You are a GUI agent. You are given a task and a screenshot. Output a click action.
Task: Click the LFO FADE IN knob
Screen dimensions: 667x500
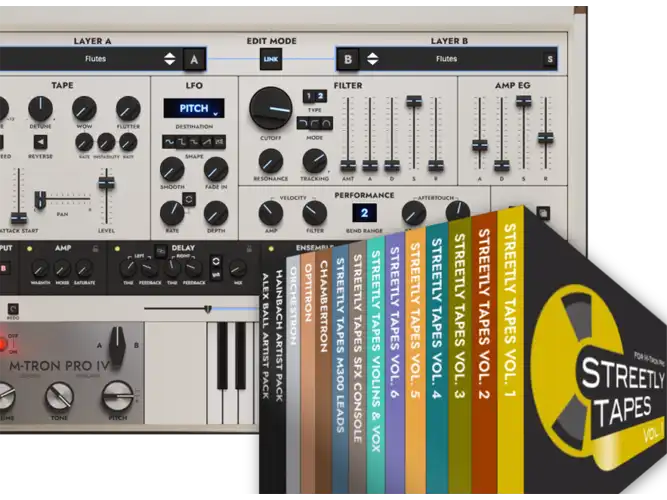pyautogui.click(x=216, y=169)
